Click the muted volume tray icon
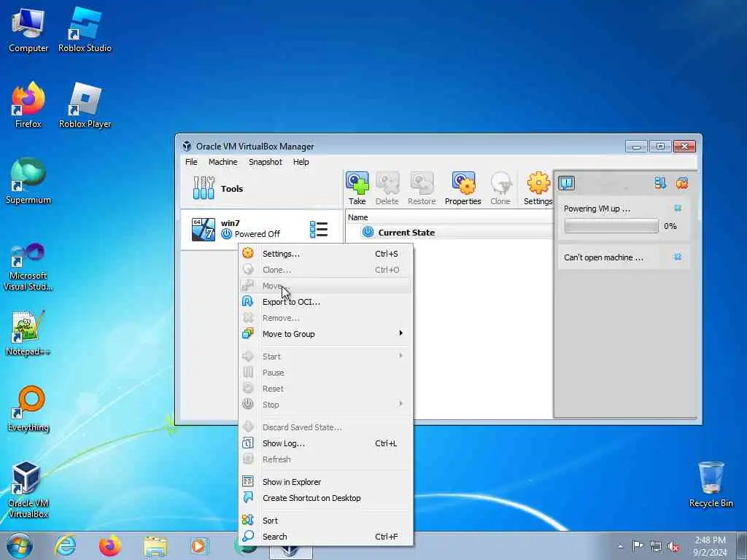Image resolution: width=747 pixels, height=560 pixels. point(673,547)
